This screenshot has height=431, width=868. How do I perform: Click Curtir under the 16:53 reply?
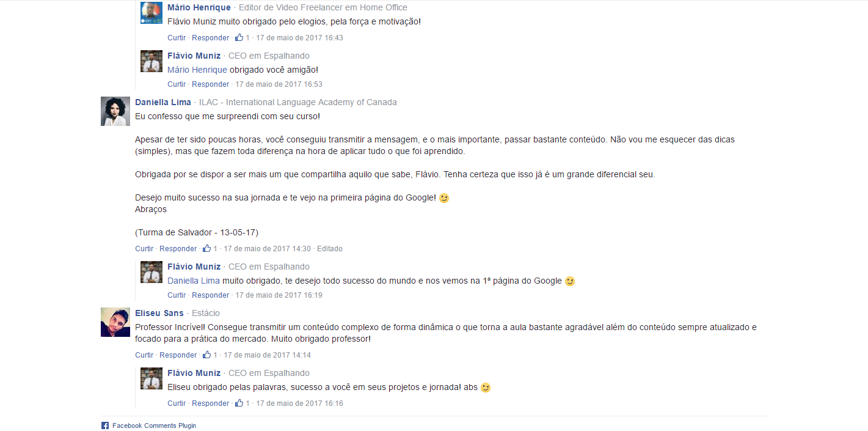[x=177, y=84]
